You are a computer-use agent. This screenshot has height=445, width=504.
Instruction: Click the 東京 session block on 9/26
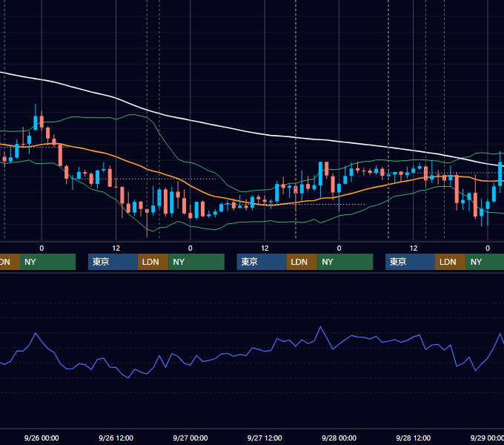coord(113,262)
